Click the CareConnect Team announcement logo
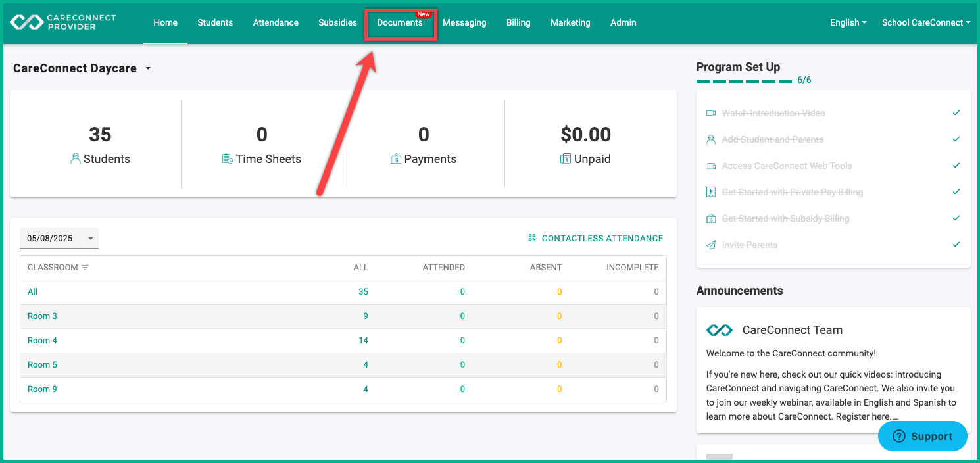The height and width of the screenshot is (463, 980). (x=719, y=330)
